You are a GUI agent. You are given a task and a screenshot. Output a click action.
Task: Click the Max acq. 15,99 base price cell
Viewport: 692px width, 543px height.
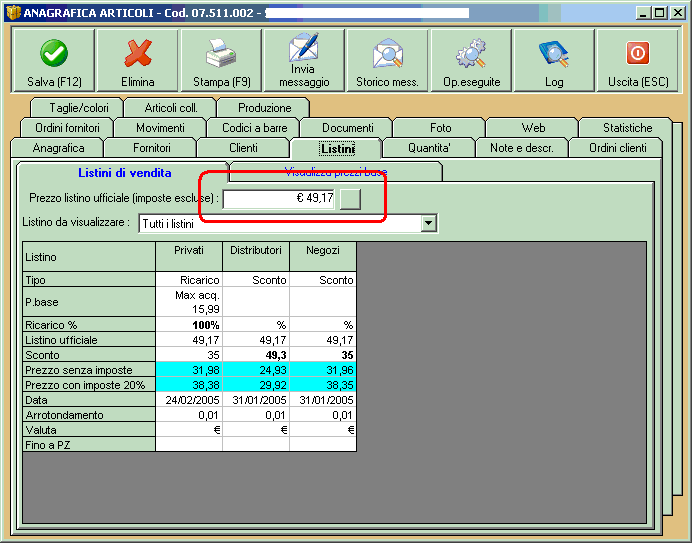(x=189, y=302)
